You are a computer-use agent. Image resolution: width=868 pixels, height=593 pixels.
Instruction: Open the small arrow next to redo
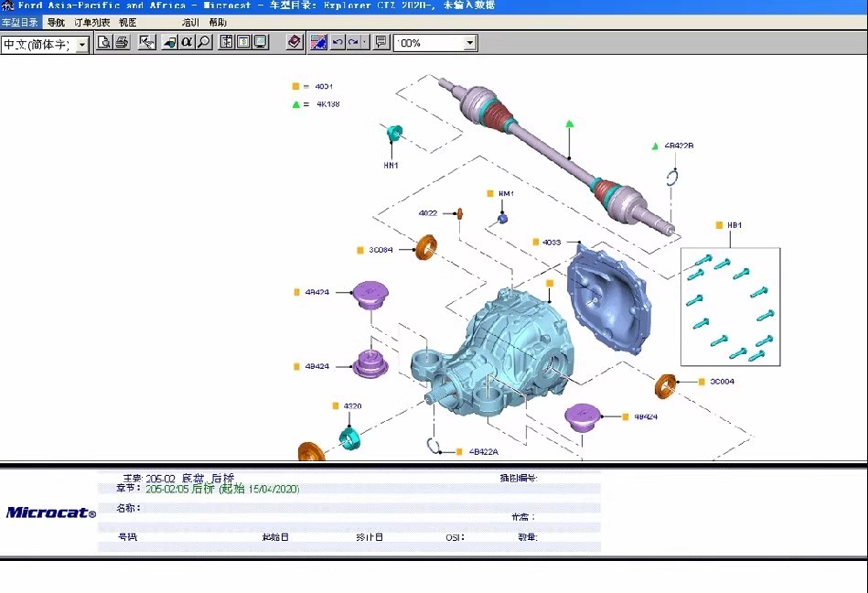pos(365,42)
